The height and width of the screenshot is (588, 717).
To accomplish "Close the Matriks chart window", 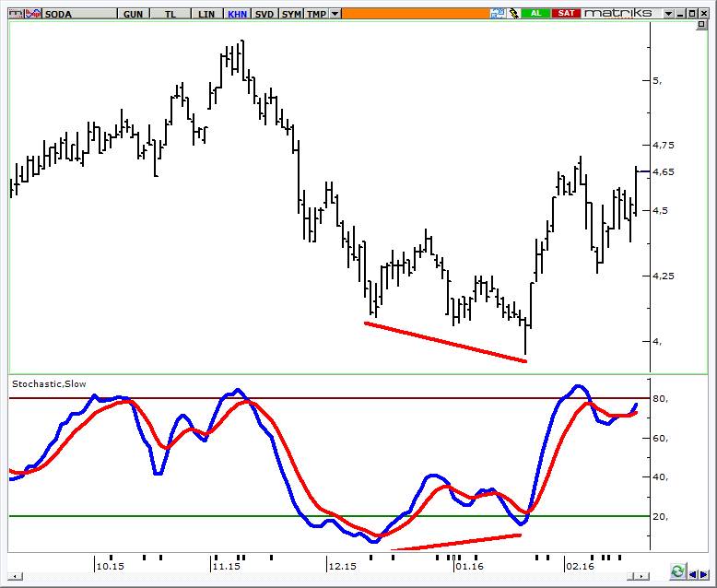I will [x=703, y=14].
